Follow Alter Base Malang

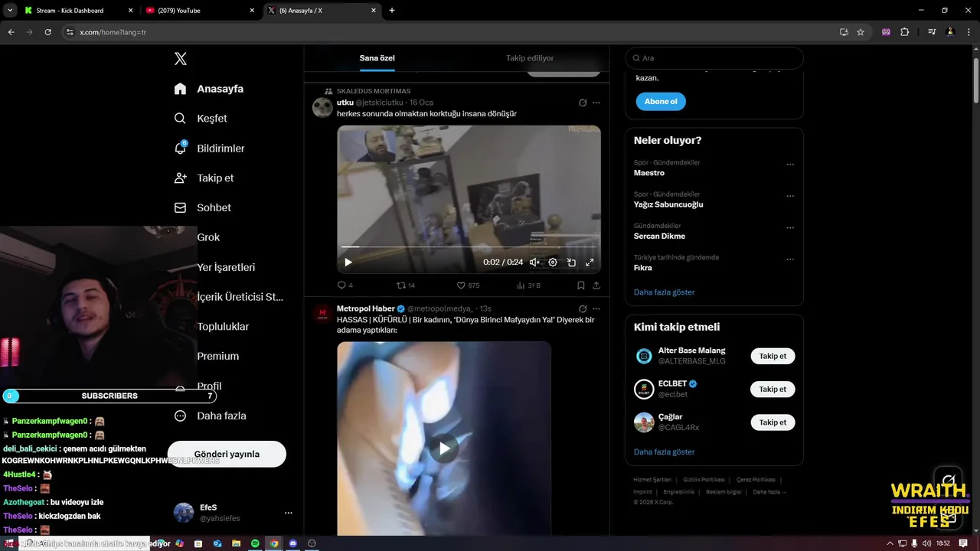773,357
